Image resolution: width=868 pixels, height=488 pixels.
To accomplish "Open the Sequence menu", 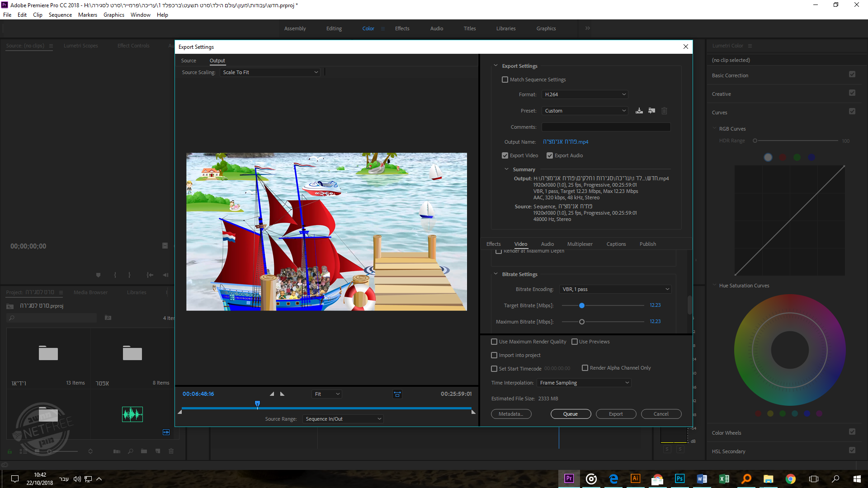I will tap(60, 15).
